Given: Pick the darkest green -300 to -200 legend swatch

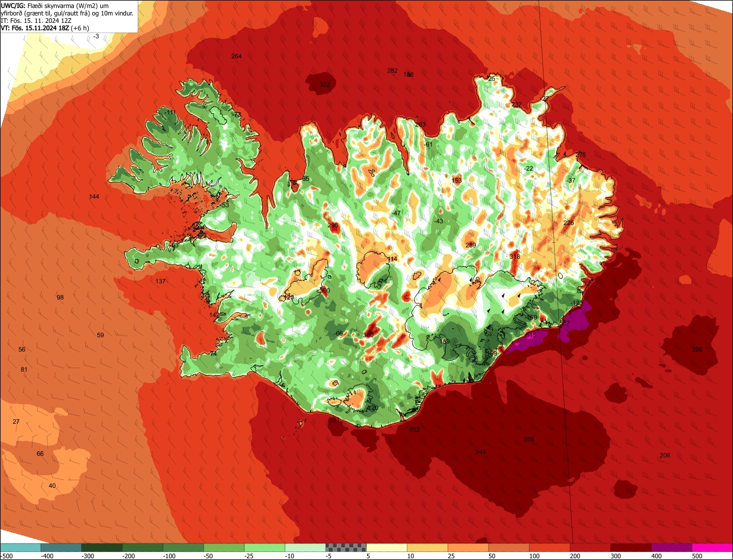Looking at the screenshot, I should [x=102, y=547].
